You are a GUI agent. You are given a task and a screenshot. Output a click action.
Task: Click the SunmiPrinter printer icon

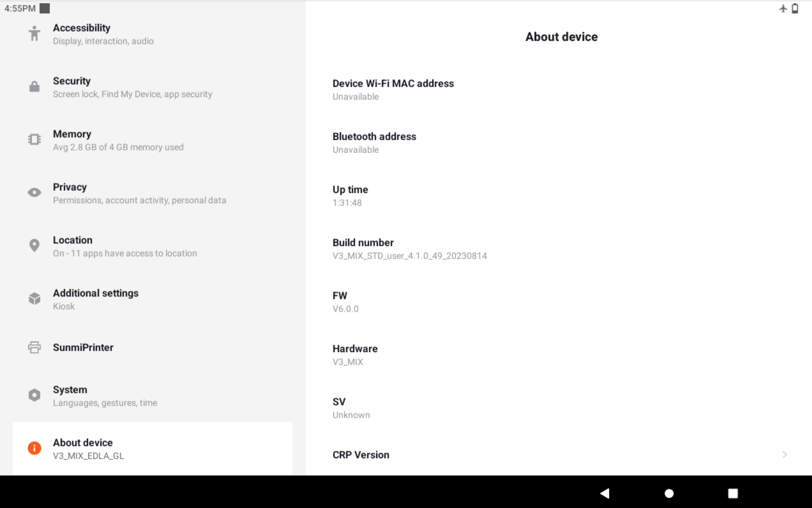click(x=34, y=347)
